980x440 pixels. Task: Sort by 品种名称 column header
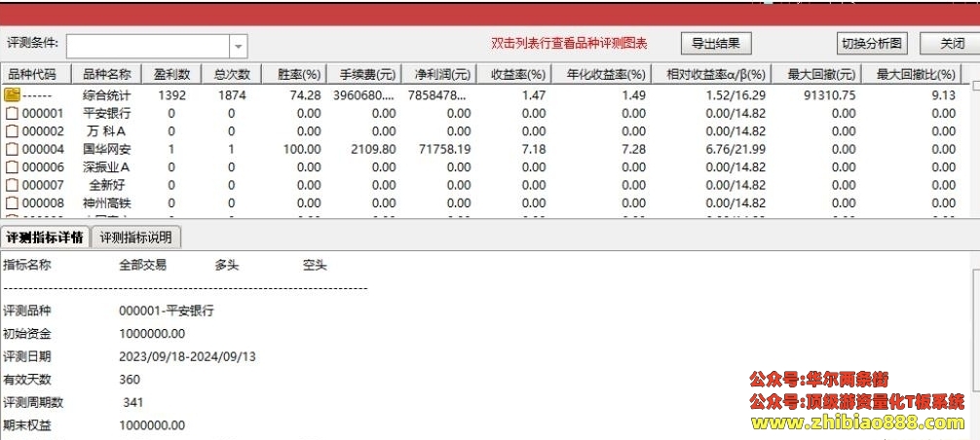click(107, 74)
